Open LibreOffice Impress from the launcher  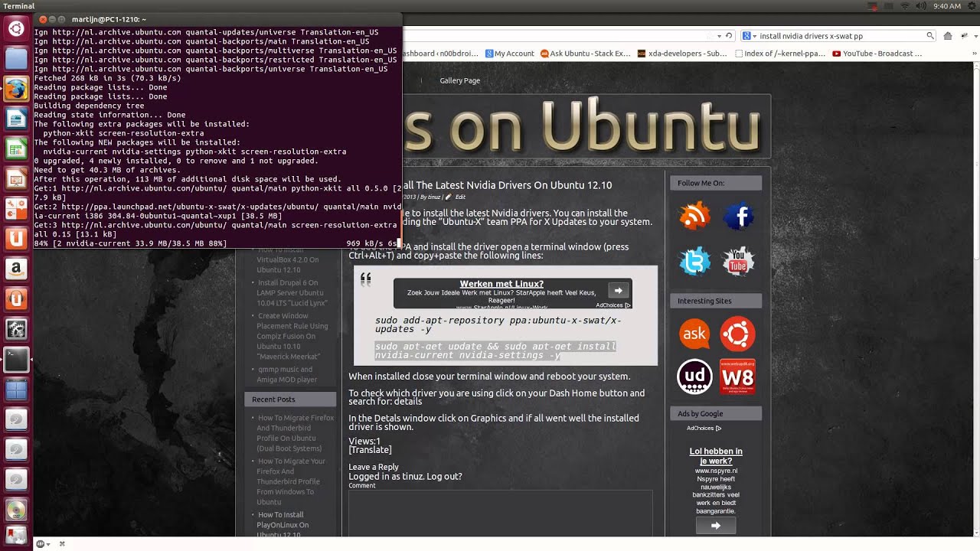16,178
